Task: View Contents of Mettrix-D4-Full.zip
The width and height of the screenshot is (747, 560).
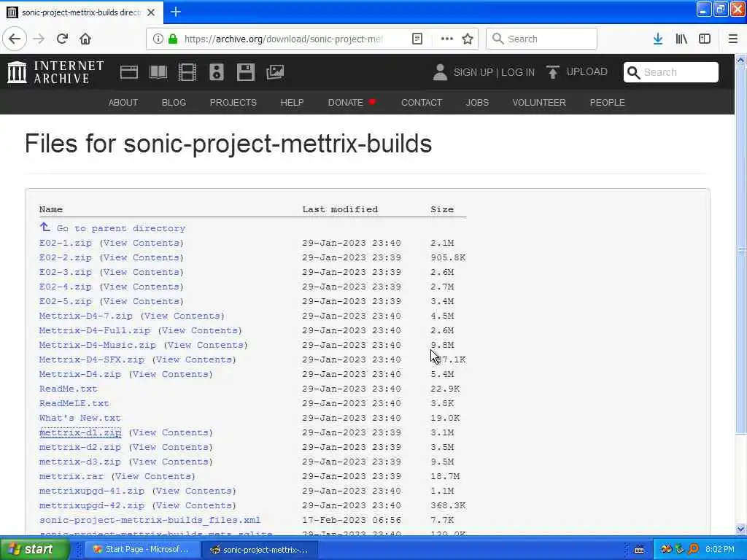Action: tap(200, 330)
